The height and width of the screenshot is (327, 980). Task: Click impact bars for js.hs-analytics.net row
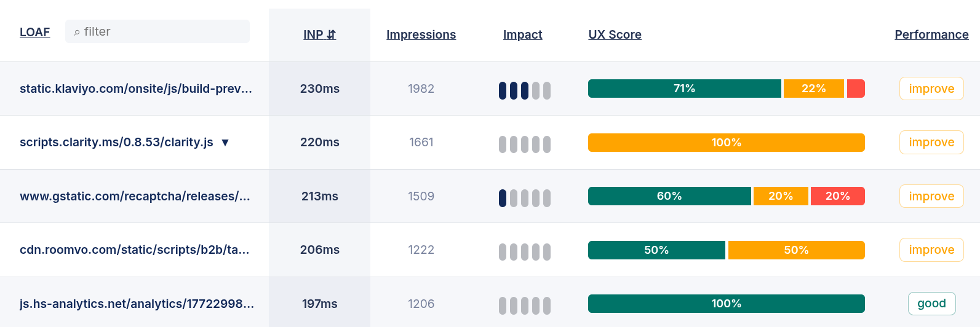pyautogui.click(x=524, y=305)
